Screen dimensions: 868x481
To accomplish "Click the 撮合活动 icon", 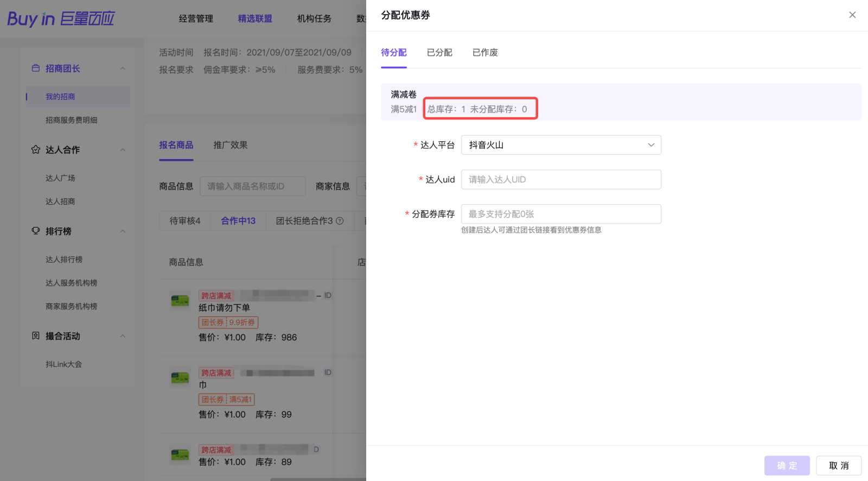I will click(36, 336).
